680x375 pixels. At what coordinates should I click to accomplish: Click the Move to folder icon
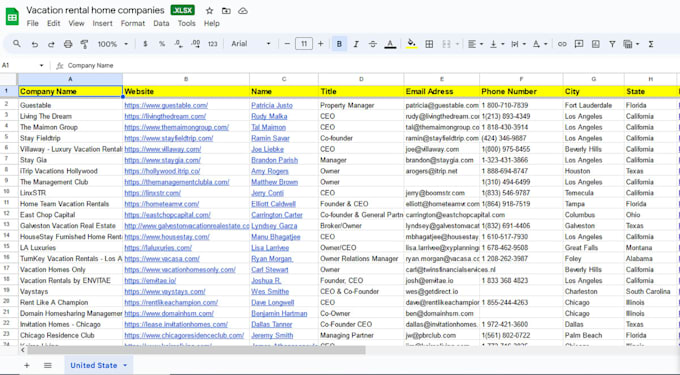226,11
